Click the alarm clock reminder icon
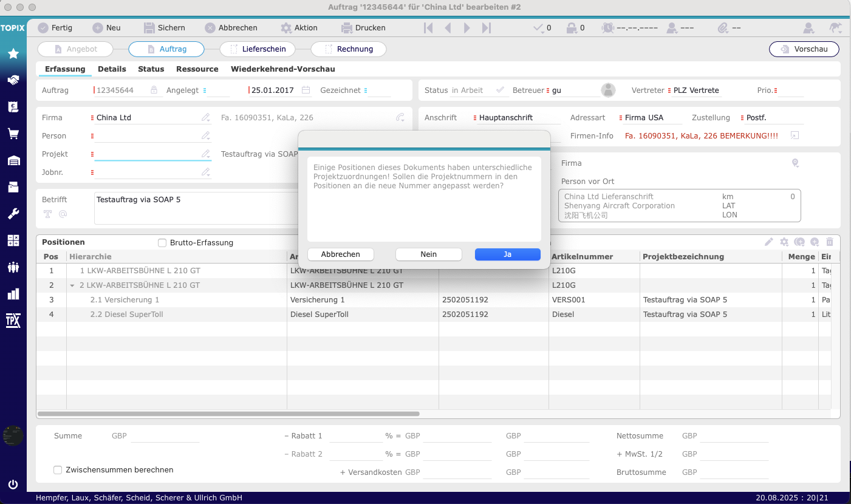The width and height of the screenshot is (851, 504). pos(608,28)
